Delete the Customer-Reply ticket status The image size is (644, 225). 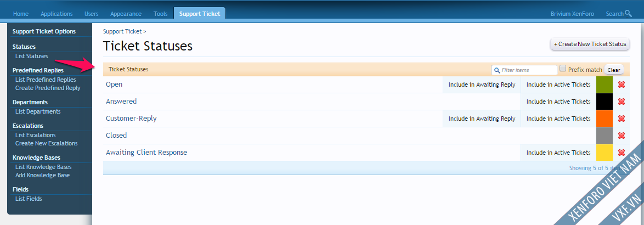tap(622, 118)
